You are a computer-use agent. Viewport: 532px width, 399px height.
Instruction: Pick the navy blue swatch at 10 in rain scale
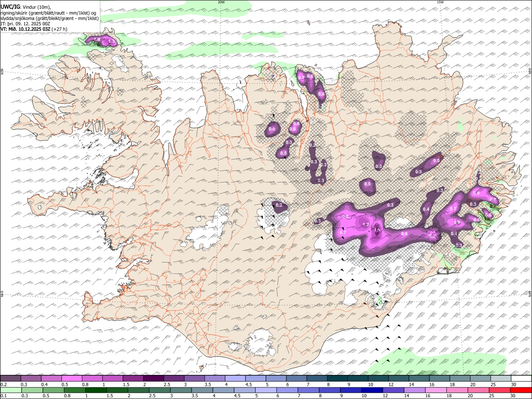372,389
